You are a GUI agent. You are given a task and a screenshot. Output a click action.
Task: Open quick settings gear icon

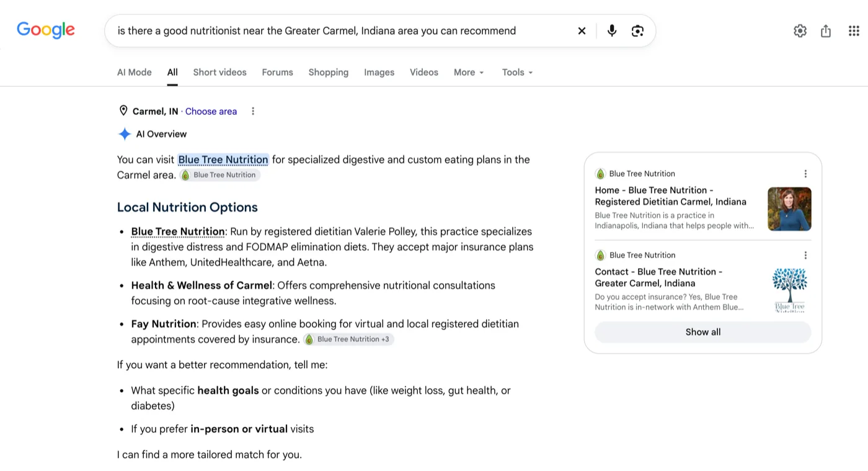[x=800, y=31]
